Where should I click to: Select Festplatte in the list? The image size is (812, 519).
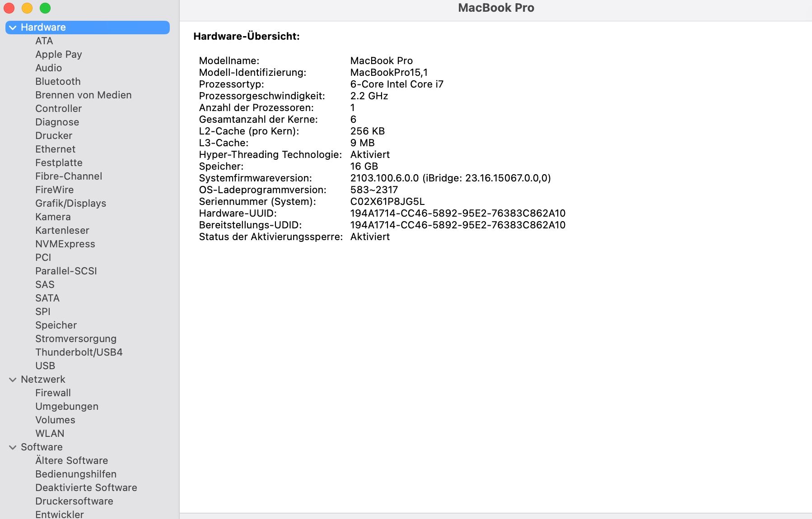[x=59, y=163]
